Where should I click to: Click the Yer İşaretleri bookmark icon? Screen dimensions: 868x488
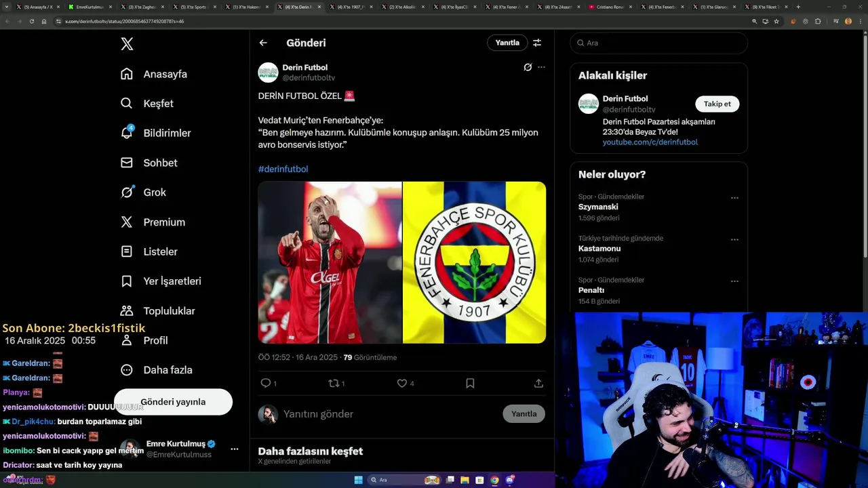(127, 281)
